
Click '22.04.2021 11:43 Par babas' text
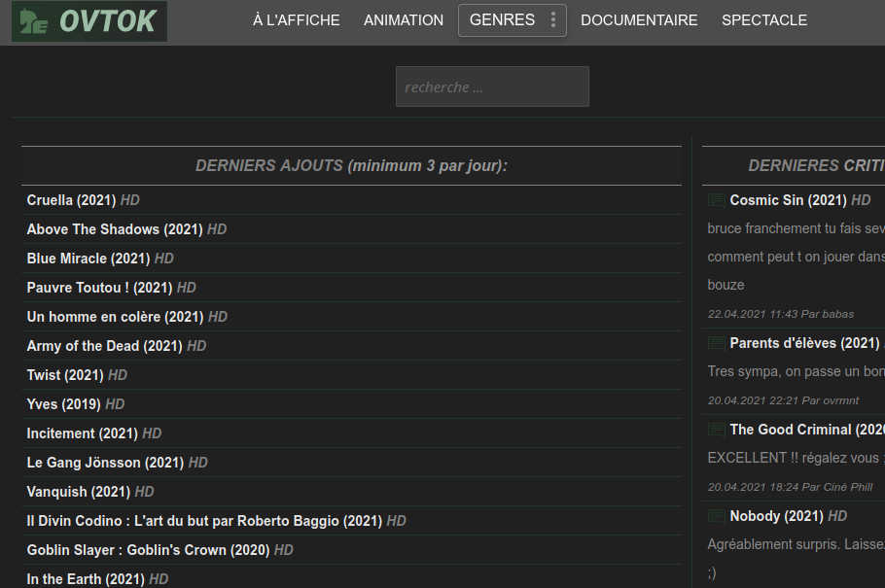coord(781,314)
